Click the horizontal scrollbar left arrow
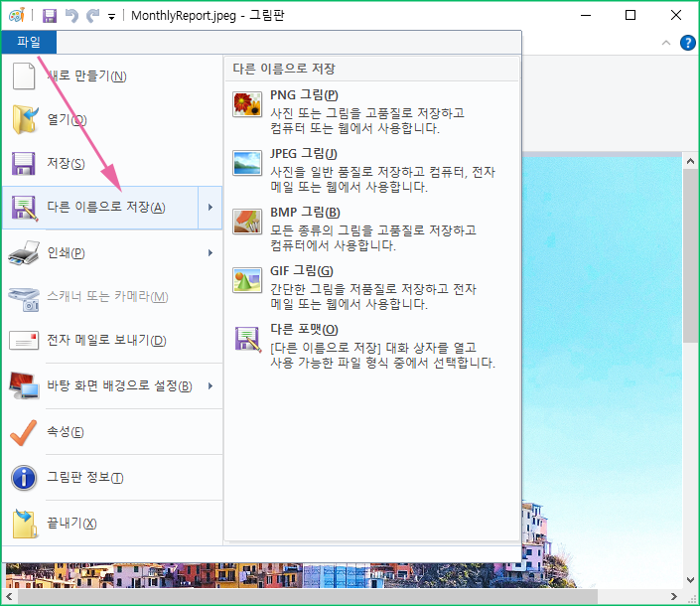Image resolution: width=700 pixels, height=606 pixels. (x=9, y=597)
